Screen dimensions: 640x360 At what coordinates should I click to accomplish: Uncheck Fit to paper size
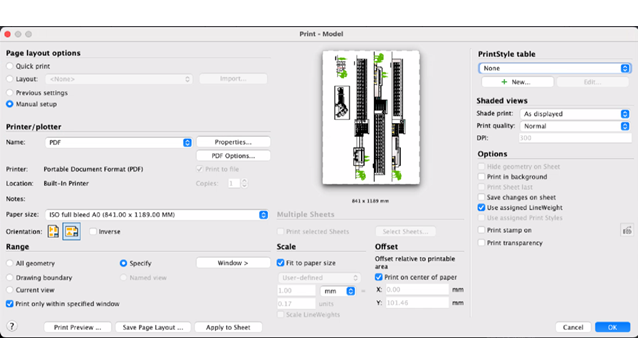click(280, 263)
